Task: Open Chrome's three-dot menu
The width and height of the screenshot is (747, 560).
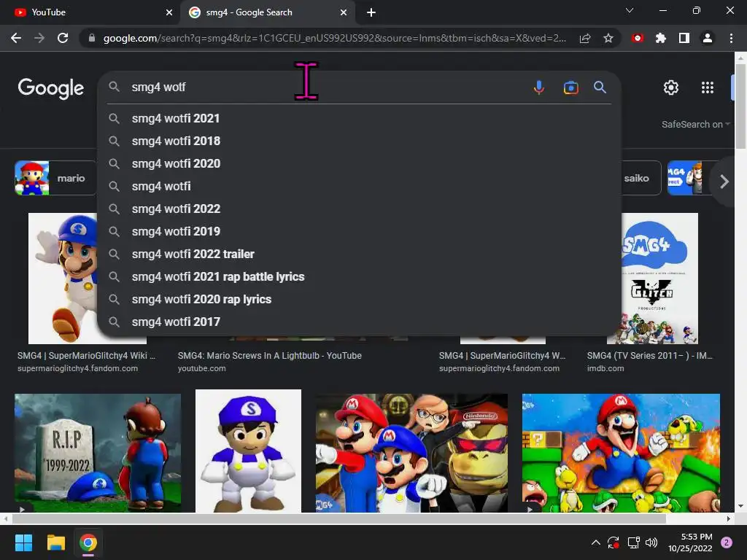Action: 731,38
